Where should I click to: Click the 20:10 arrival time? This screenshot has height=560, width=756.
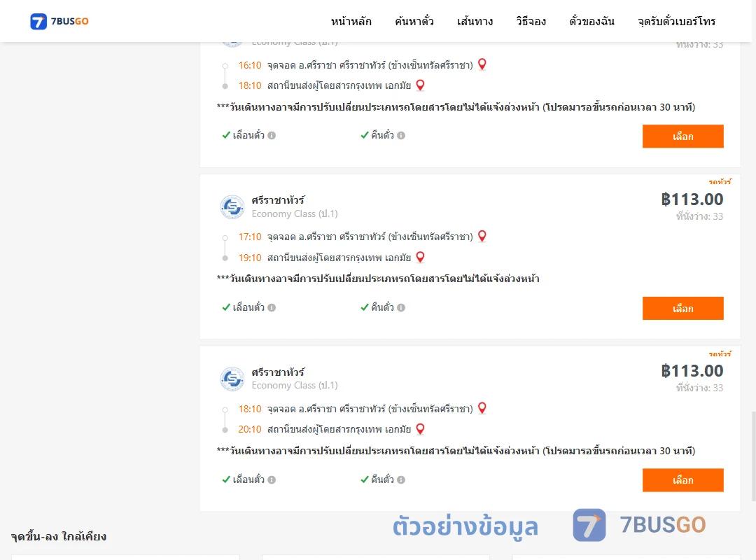pyautogui.click(x=250, y=429)
